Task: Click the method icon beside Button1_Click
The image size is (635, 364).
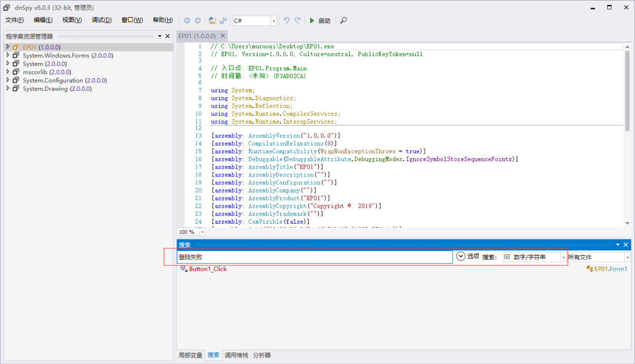Action: point(183,268)
